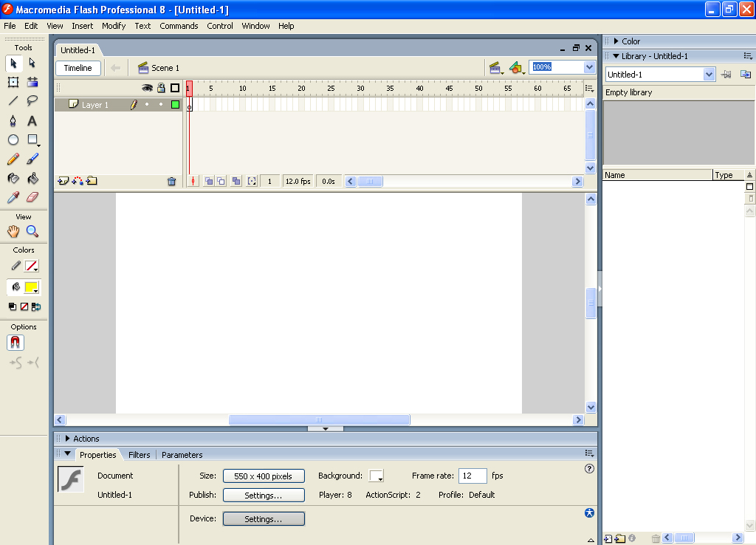Toggle Snap to Objects magnet option
The image size is (756, 545).
click(x=16, y=343)
